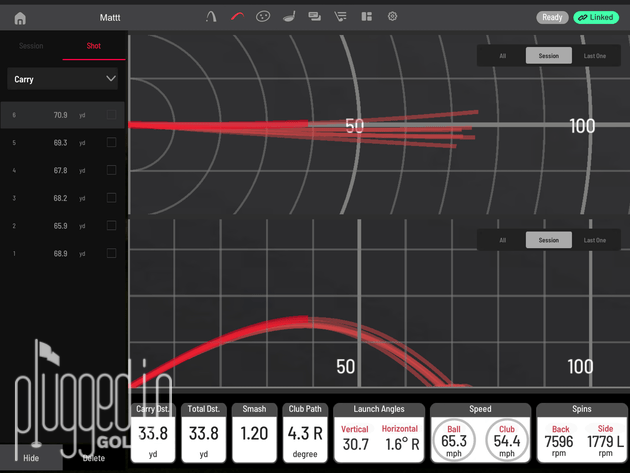This screenshot has width=630, height=473.
Task: Show Last One in side-view chart
Action: (595, 240)
